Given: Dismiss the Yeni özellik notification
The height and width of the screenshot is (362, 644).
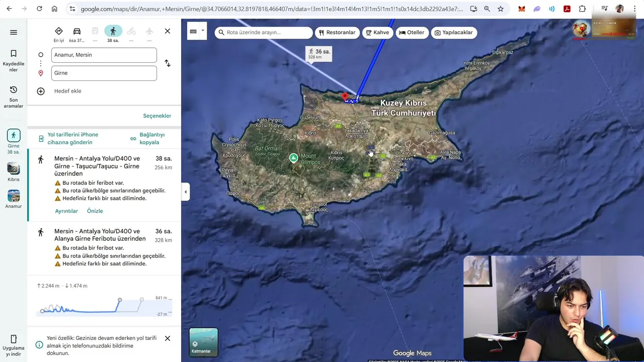Looking at the screenshot, I should (168, 338).
